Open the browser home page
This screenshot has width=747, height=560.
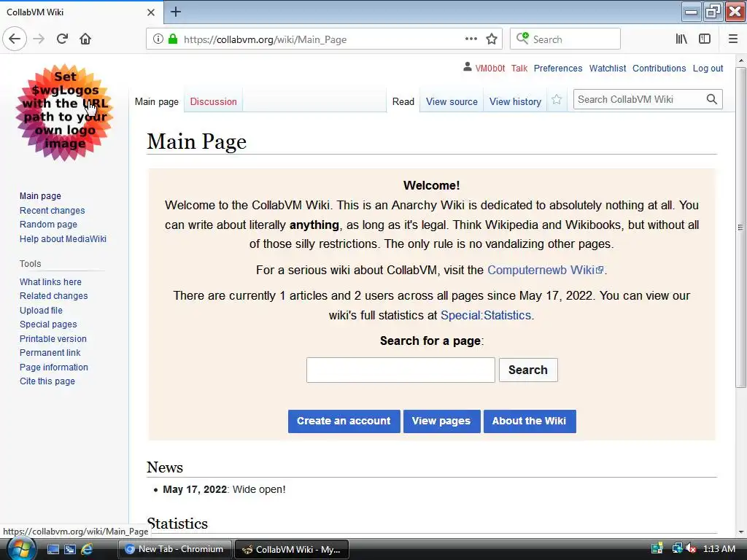[x=85, y=39]
